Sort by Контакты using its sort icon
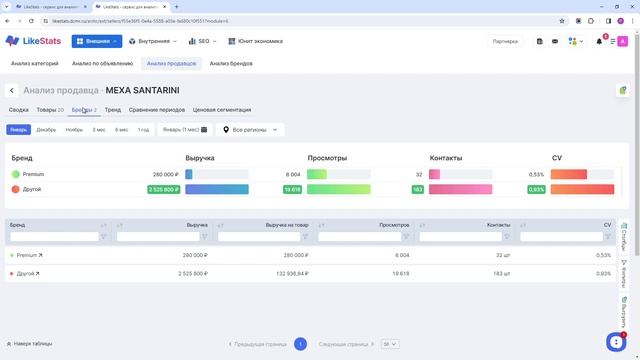640x360 pixels. (422, 225)
